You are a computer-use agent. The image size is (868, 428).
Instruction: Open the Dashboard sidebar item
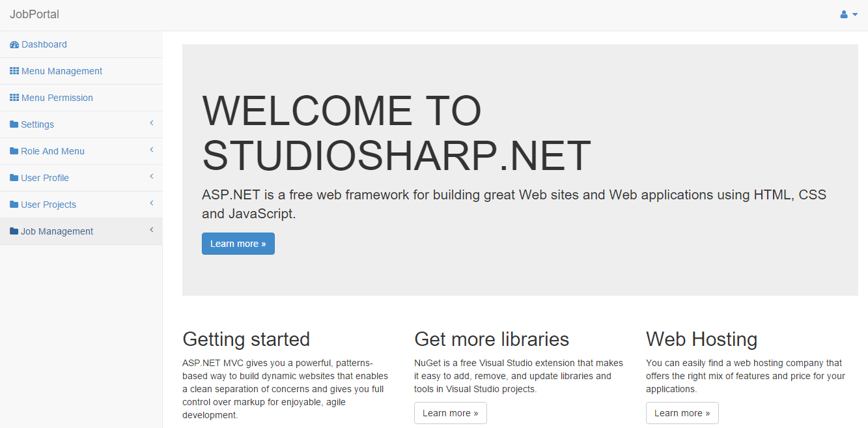[x=81, y=44]
